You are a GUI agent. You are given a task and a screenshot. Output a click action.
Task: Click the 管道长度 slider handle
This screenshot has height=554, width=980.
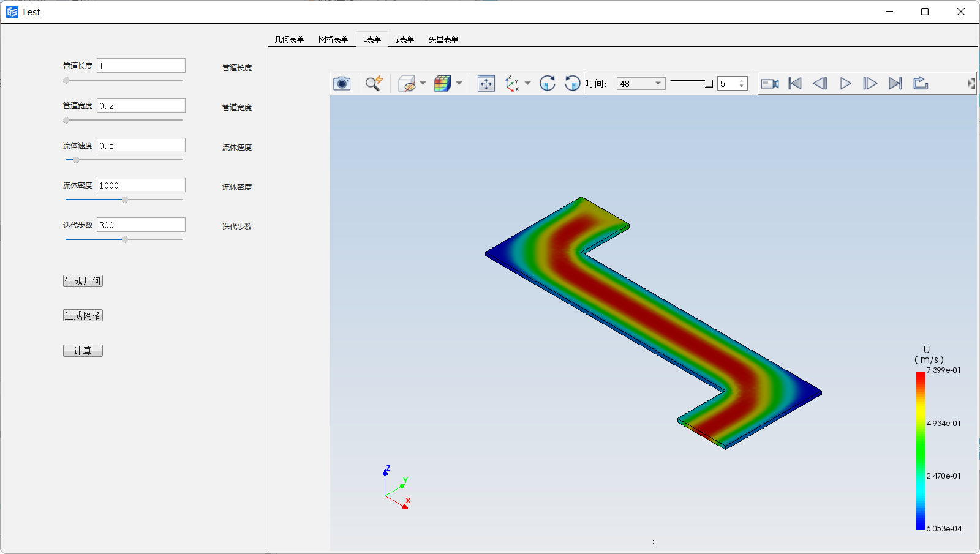(x=66, y=80)
